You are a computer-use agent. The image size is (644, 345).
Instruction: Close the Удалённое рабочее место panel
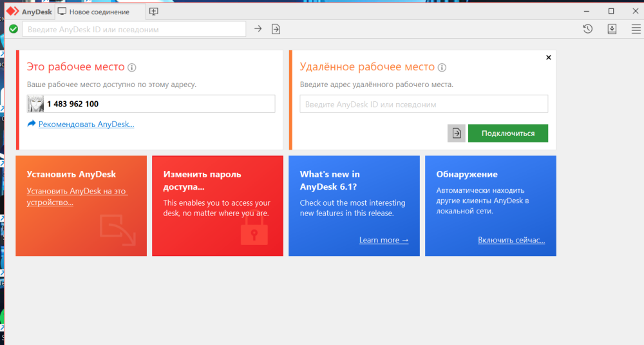pos(548,57)
